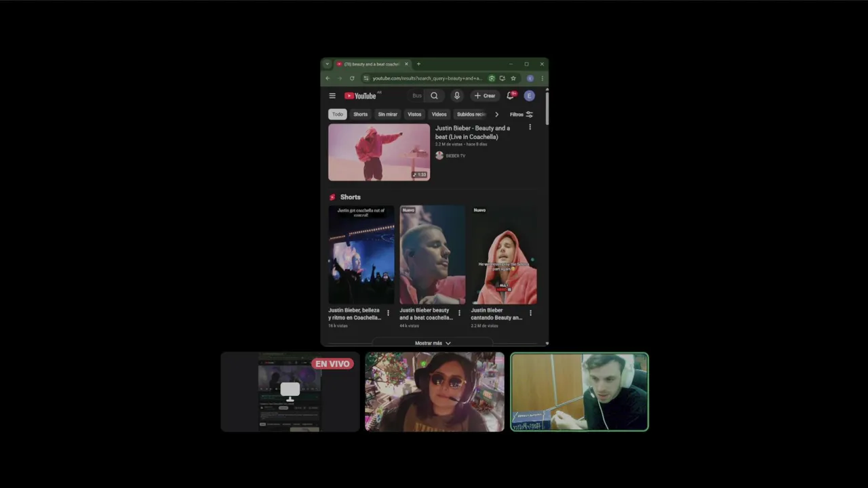
Task: Open options for Beauty and a beat video
Action: tap(530, 127)
